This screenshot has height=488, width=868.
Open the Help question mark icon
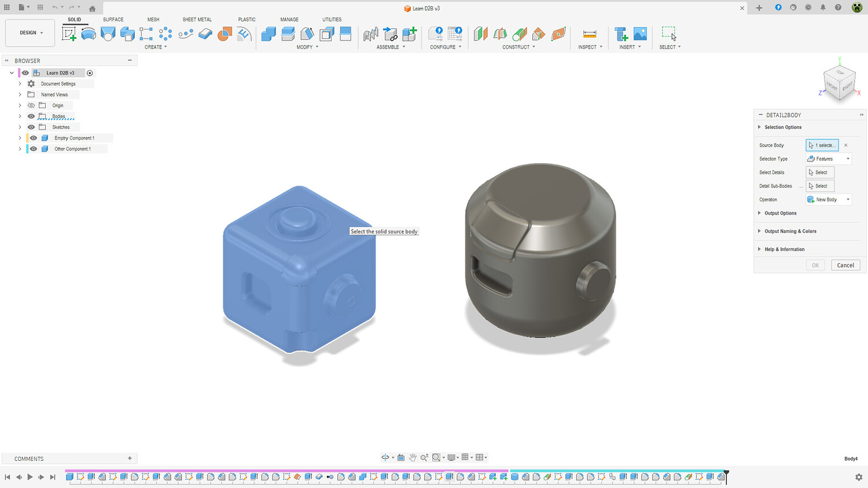tap(838, 8)
